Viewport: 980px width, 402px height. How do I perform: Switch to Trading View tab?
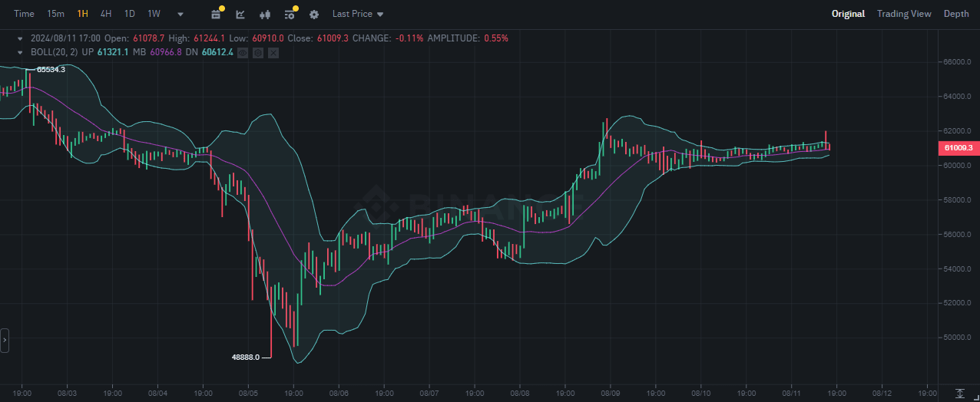click(x=903, y=14)
